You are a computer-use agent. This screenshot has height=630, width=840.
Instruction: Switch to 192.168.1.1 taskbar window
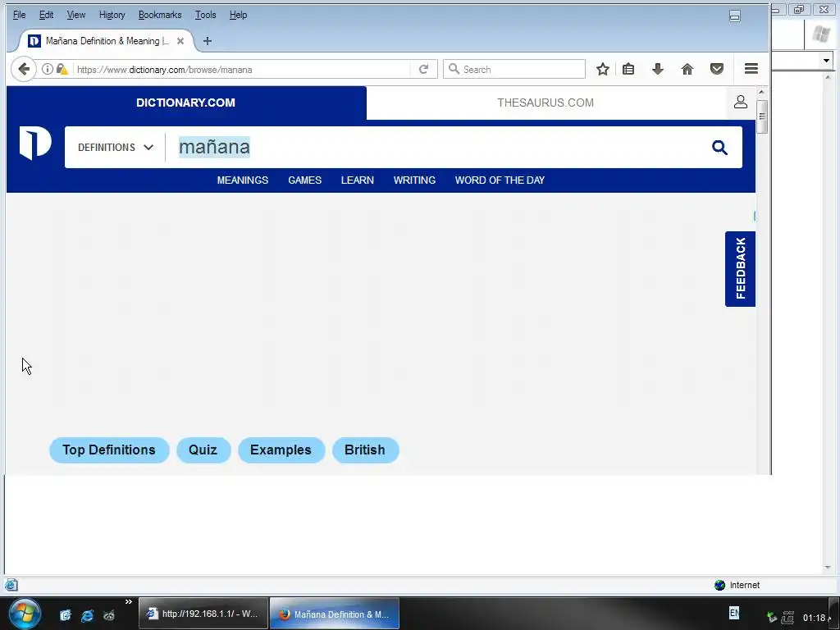tap(203, 614)
